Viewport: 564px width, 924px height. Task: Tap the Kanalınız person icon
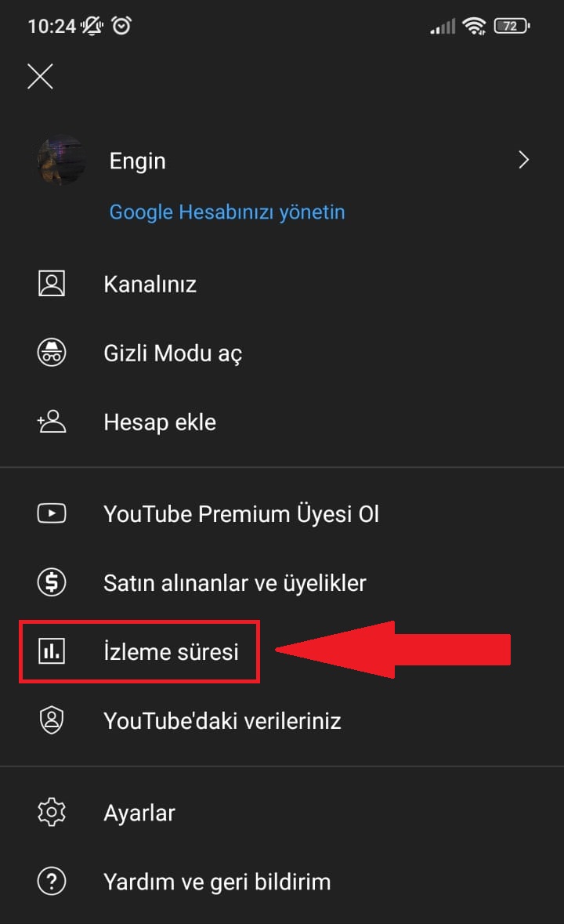(52, 284)
